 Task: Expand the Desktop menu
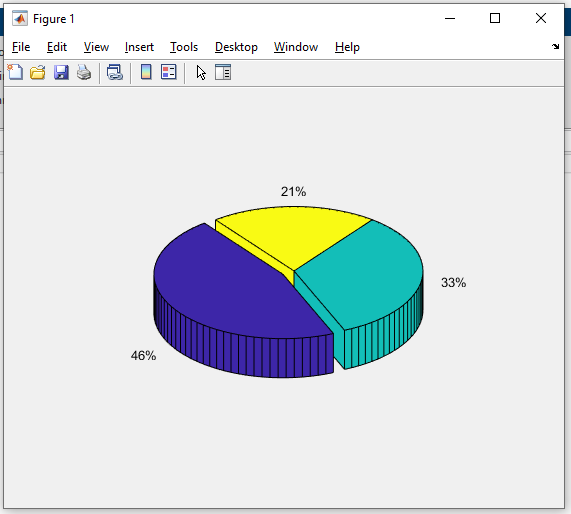pos(236,47)
